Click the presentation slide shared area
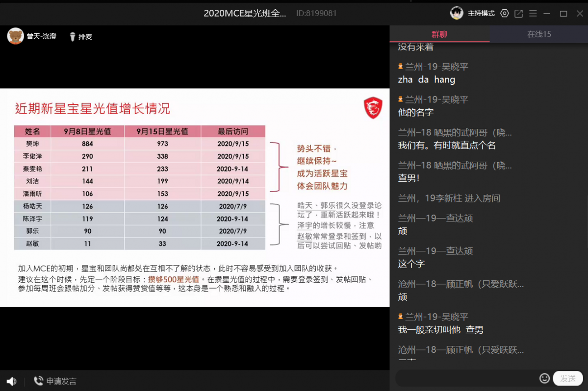The height and width of the screenshot is (391, 588). 195,197
